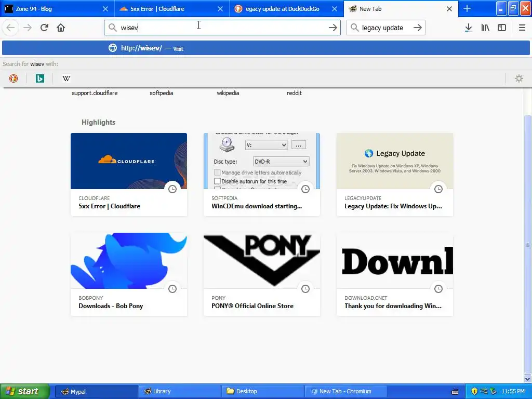Open the Downloads - Bob Pony highlight
Screen dimensions: 532x399
(111, 305)
